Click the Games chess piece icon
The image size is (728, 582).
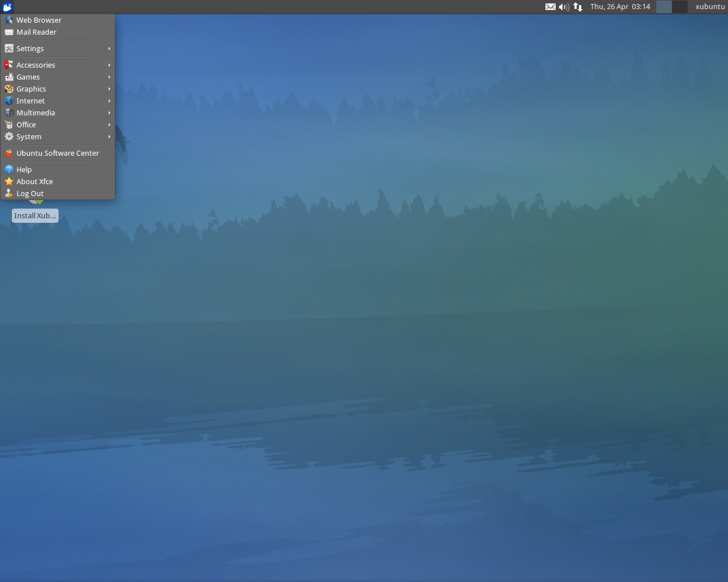click(x=9, y=77)
